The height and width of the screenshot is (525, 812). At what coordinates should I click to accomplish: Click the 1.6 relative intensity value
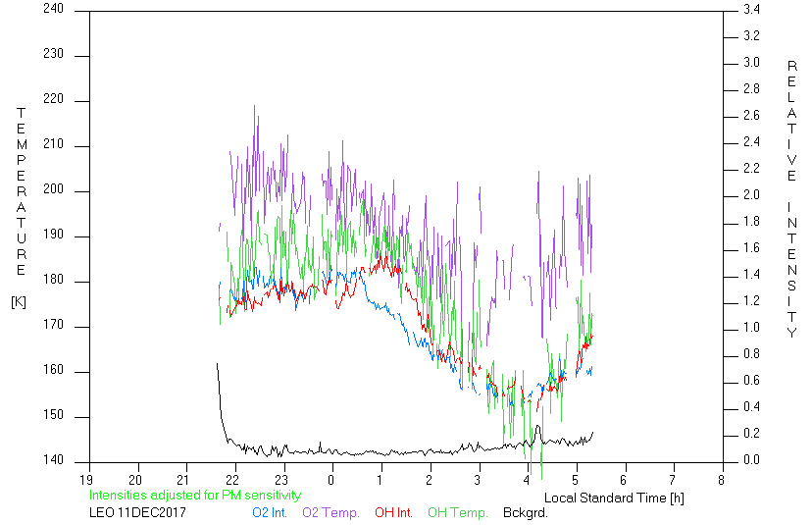click(x=751, y=247)
